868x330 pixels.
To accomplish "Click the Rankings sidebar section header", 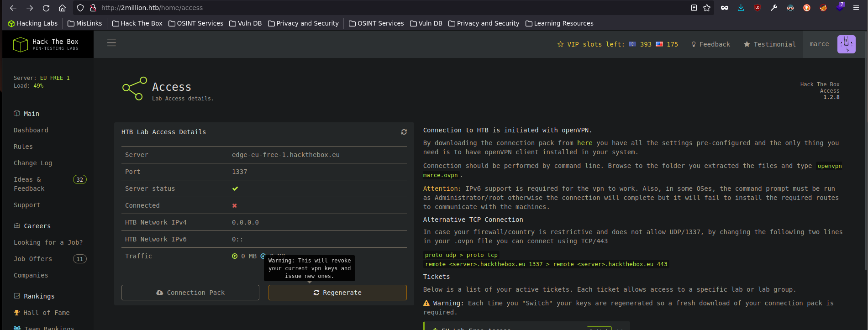I will pyautogui.click(x=34, y=296).
